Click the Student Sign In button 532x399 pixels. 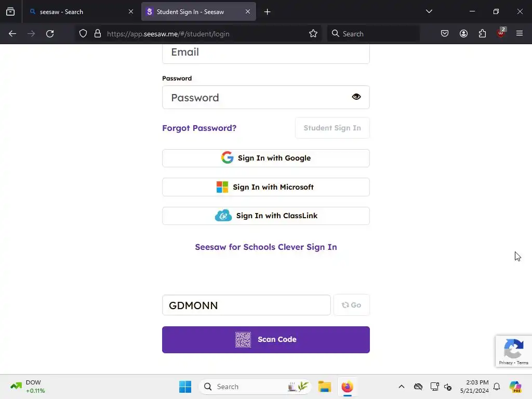pyautogui.click(x=332, y=128)
